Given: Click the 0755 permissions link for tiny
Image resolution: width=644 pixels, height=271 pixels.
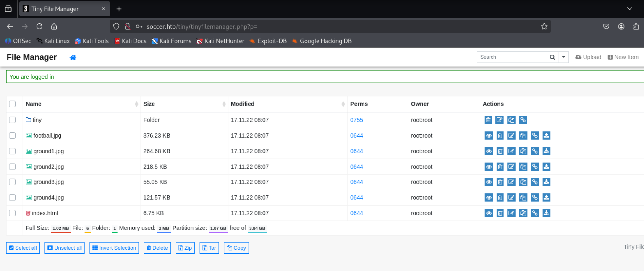Looking at the screenshot, I should pyautogui.click(x=356, y=120).
